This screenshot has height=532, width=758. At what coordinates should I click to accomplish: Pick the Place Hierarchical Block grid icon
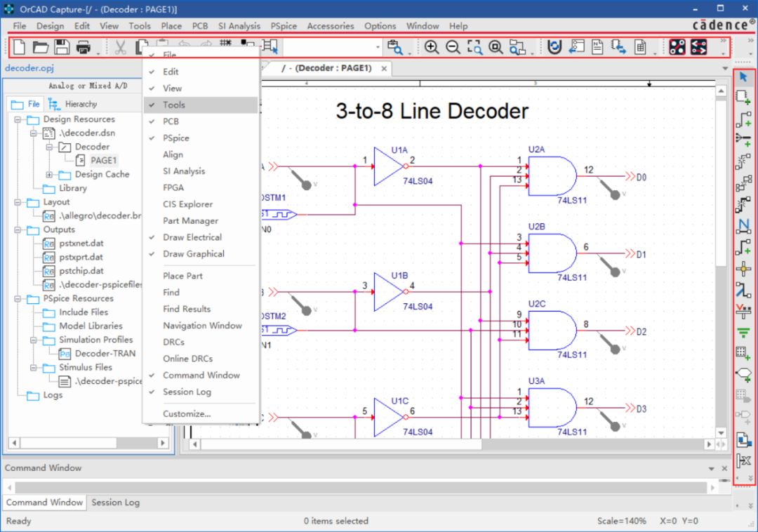[743, 353]
